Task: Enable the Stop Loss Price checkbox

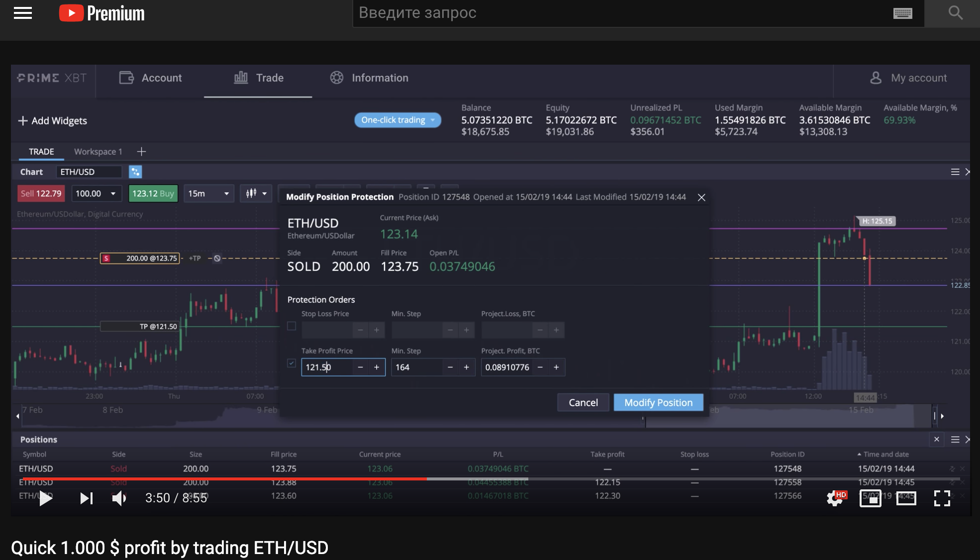Action: 292,326
